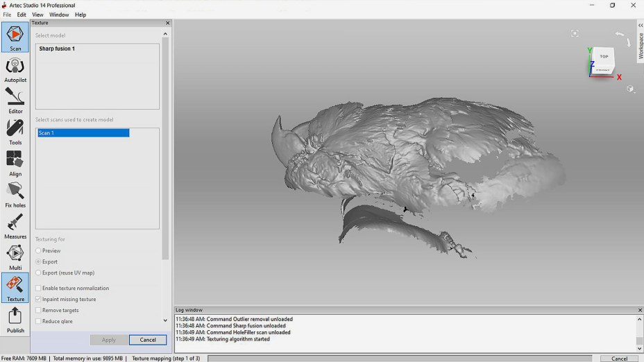Open the Help menu
The height and width of the screenshot is (362, 644).
point(80,15)
